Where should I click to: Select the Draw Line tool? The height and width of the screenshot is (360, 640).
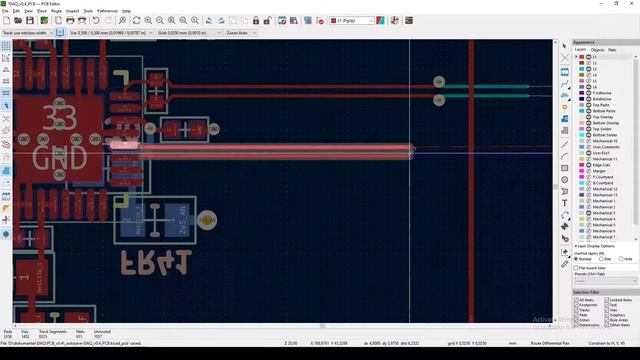click(565, 144)
